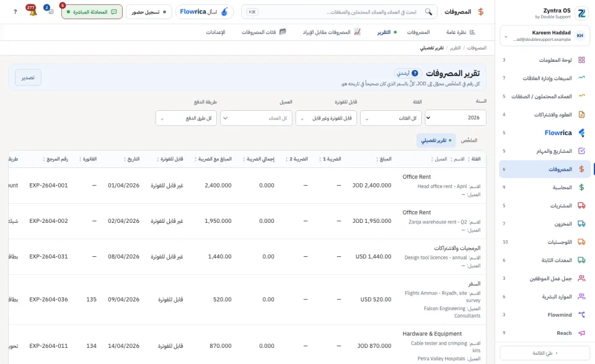Expand the Kareem Haddad account switcher
Viewport: 595px width, 364px height.
[x=545, y=36]
